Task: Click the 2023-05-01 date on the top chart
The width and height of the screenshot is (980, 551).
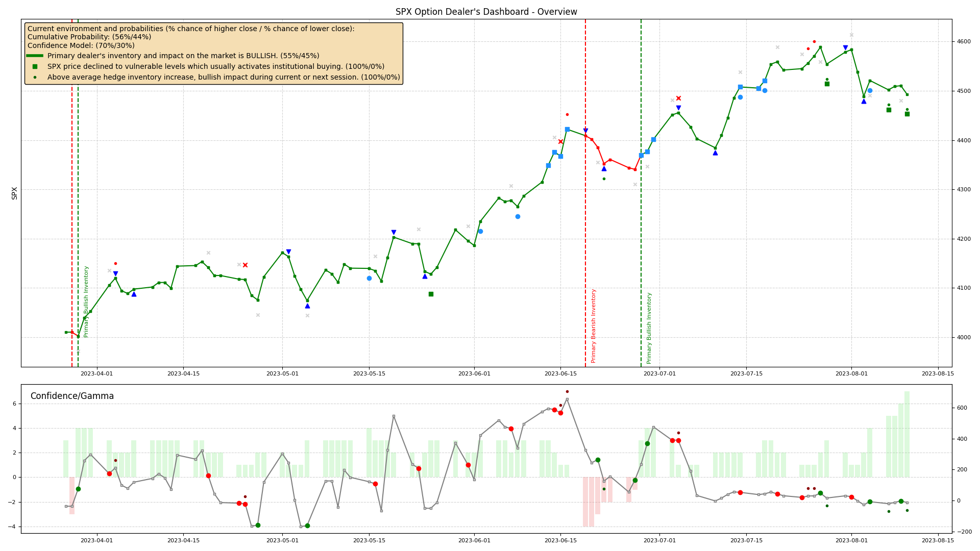Action: (282, 374)
